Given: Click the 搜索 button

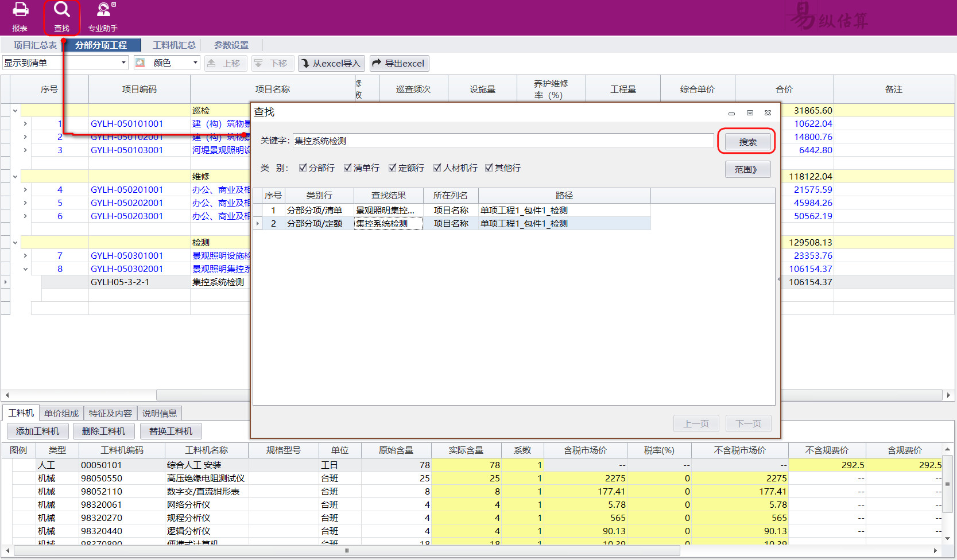Looking at the screenshot, I should (x=747, y=142).
